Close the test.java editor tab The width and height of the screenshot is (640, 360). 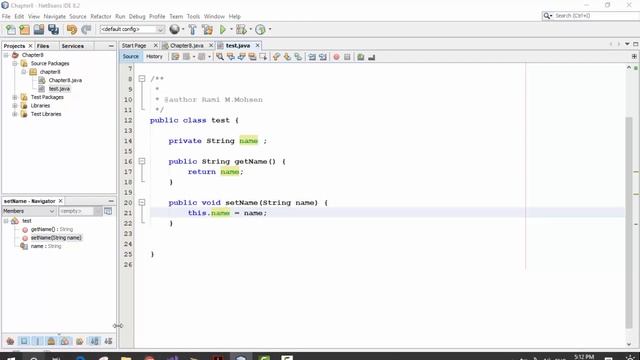coord(258,45)
